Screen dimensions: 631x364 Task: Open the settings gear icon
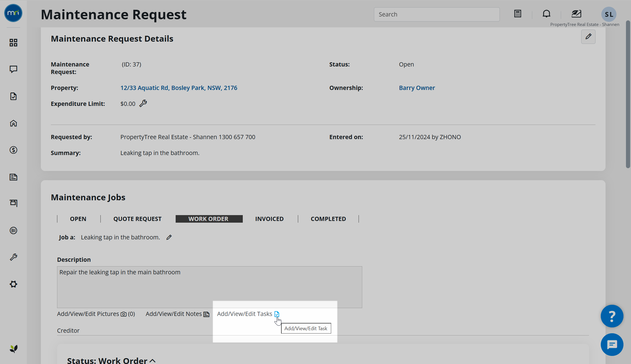pos(13,284)
